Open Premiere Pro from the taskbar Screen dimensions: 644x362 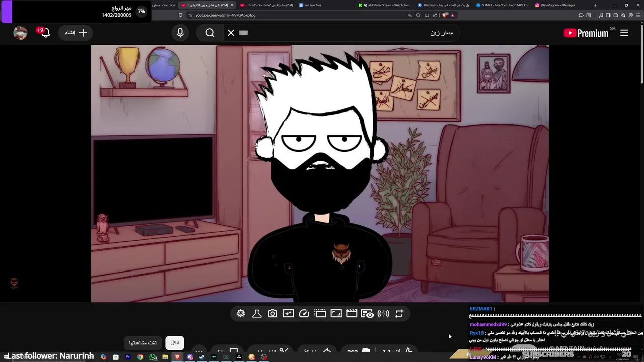pyautogui.click(x=128, y=357)
